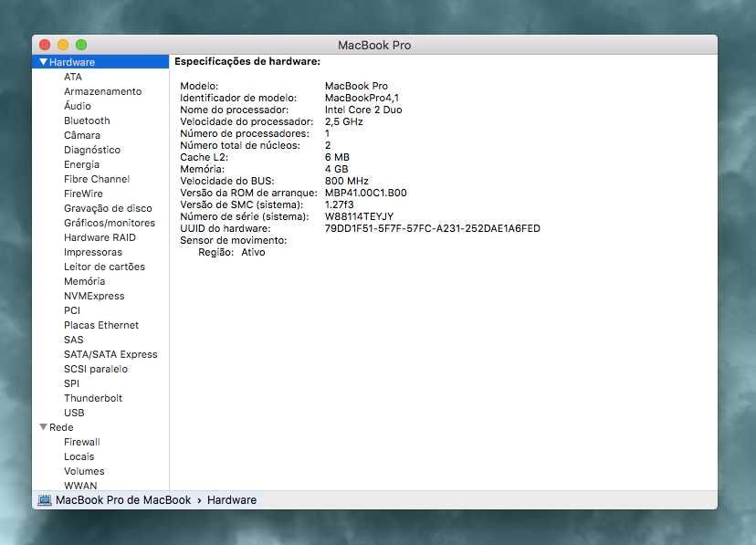Click the MacBookPro4,1 model identifier
Viewport: 756px width, 545px height.
pyautogui.click(x=362, y=98)
